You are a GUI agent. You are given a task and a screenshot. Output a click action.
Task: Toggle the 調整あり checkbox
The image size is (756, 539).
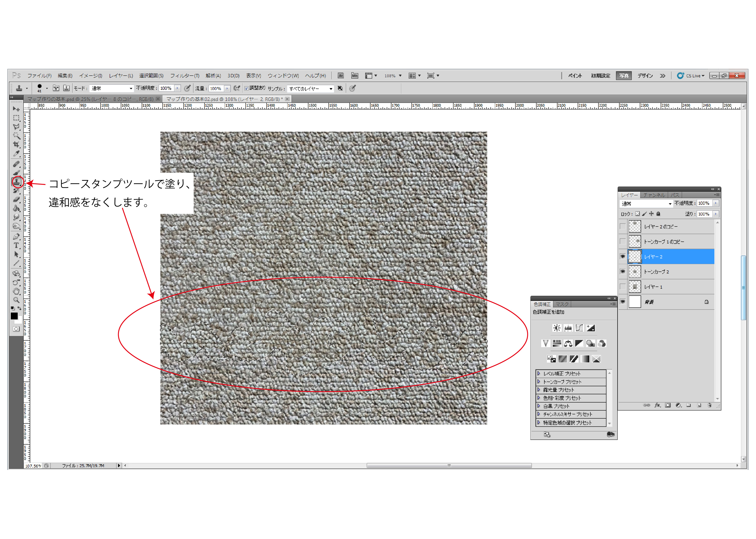click(247, 88)
